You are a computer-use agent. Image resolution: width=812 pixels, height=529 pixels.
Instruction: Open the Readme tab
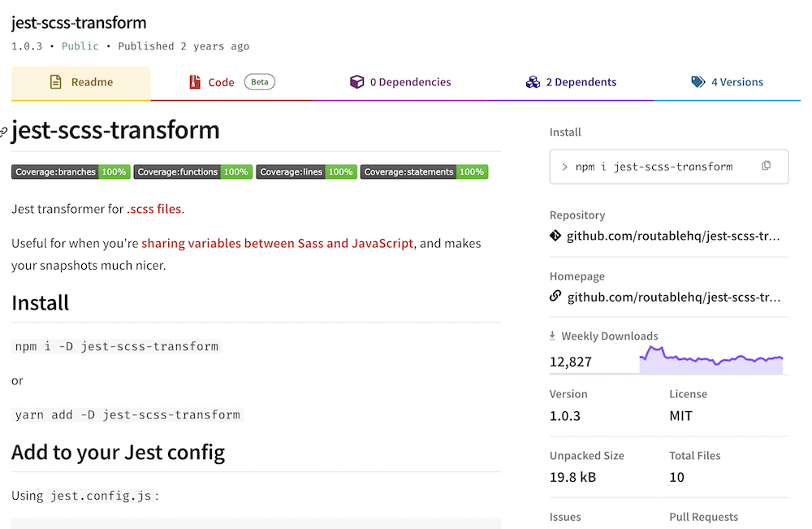pos(80,82)
